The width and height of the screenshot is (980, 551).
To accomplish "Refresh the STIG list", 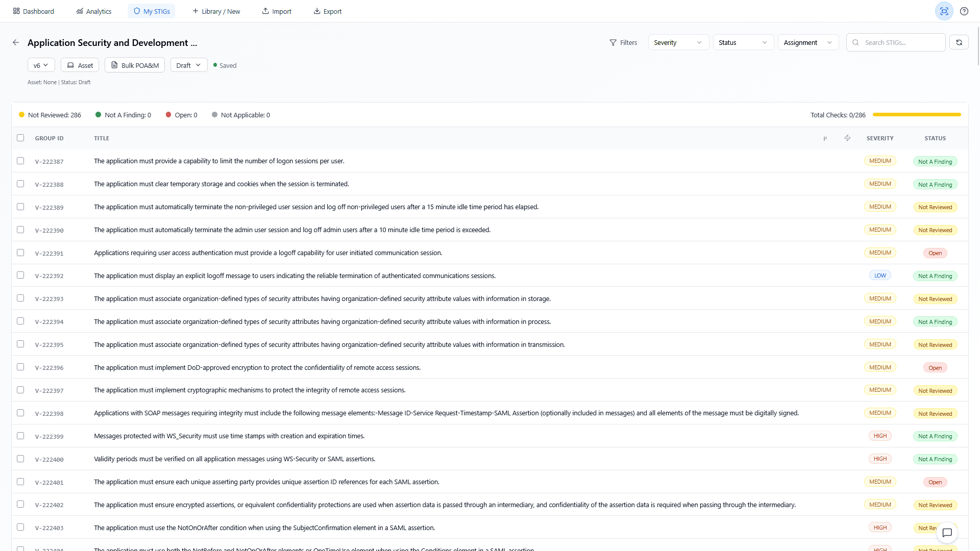I will pyautogui.click(x=959, y=42).
